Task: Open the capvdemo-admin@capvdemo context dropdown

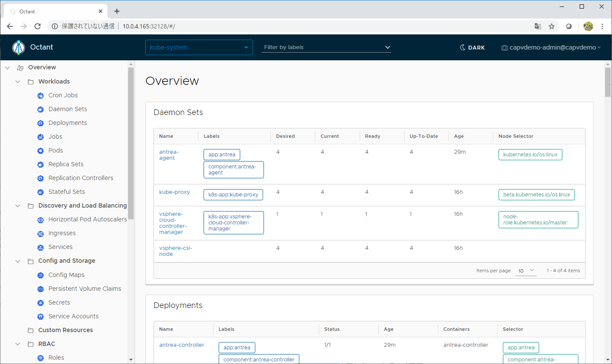Action: coord(551,47)
